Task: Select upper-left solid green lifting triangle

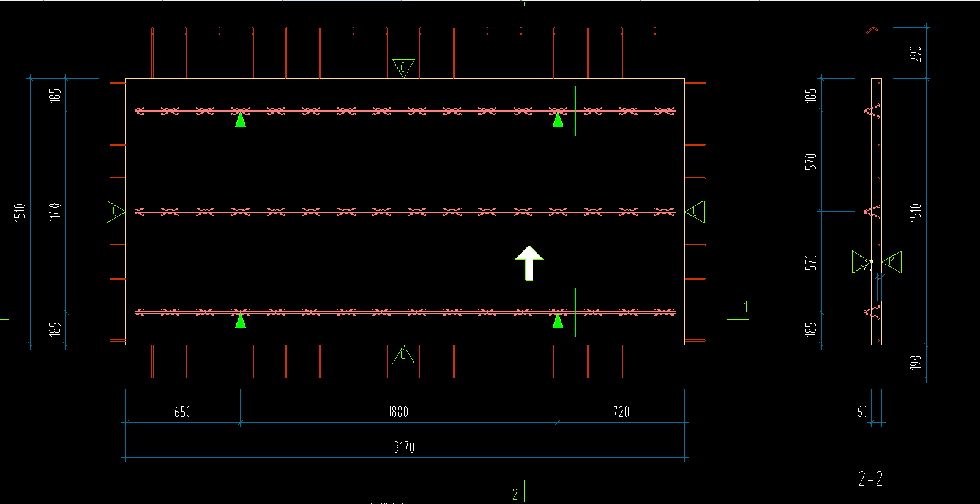Action: click(x=241, y=119)
